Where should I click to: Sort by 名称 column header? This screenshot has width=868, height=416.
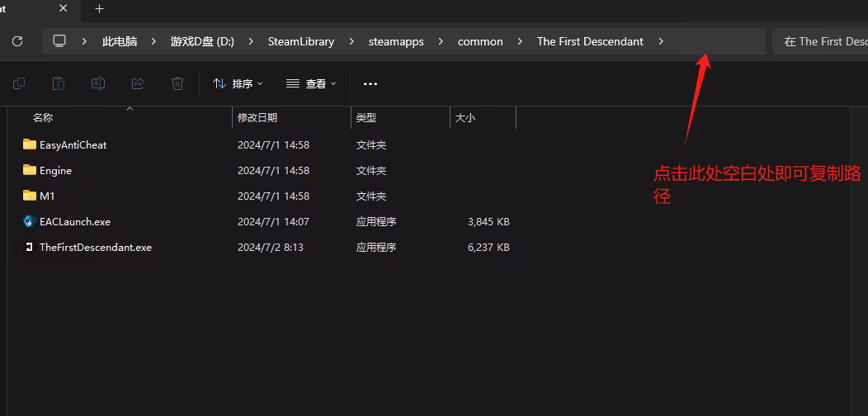tap(43, 117)
